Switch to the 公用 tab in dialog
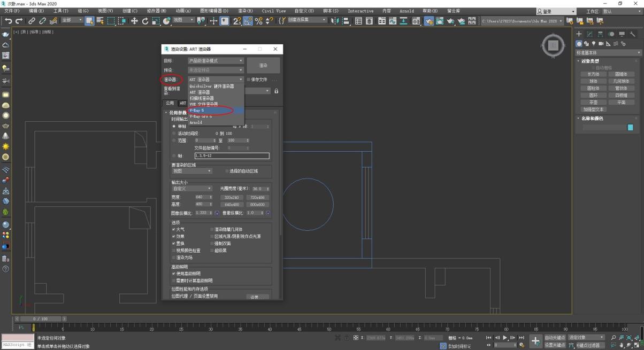The width and height of the screenshot is (644, 350). [170, 103]
